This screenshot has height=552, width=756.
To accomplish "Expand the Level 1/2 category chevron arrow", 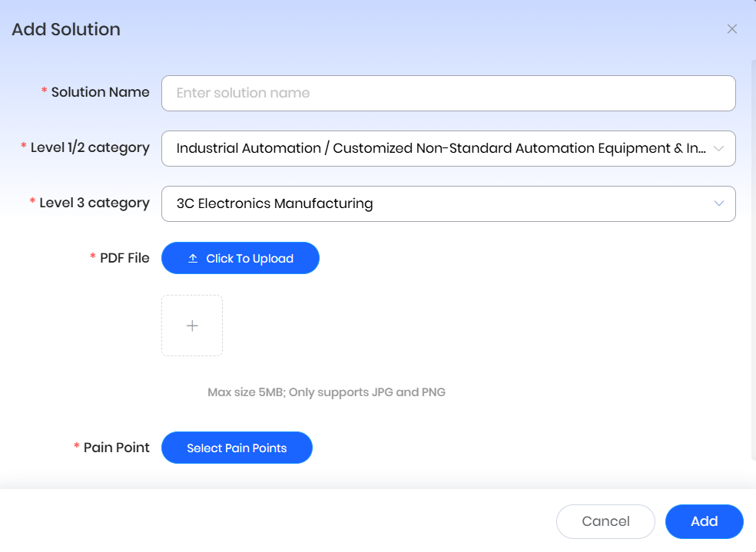I will (x=718, y=149).
